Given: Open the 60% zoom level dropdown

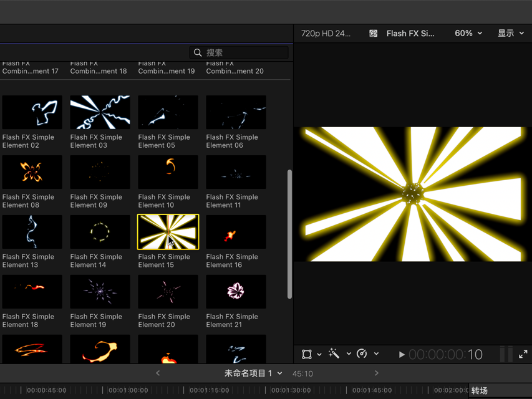Looking at the screenshot, I should click(468, 33).
